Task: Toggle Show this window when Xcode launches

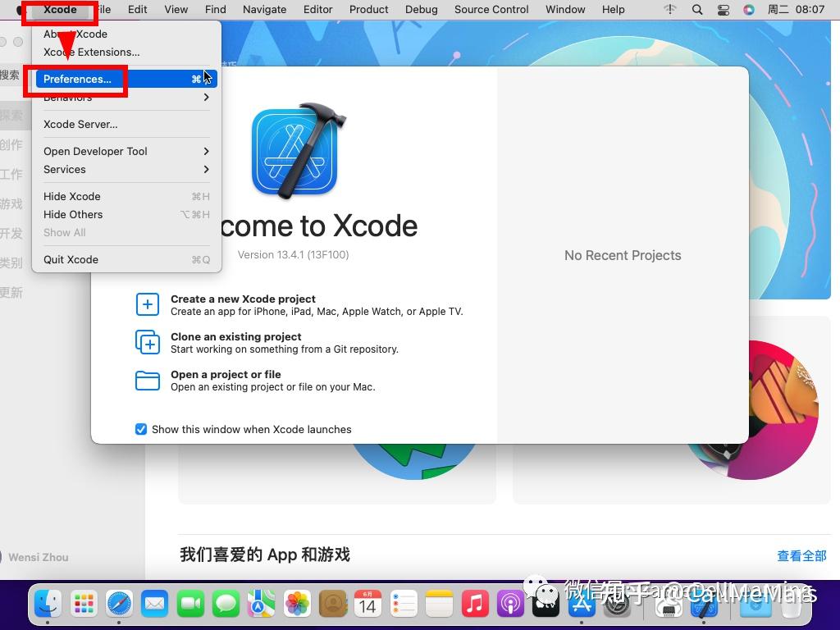Action: [x=141, y=430]
